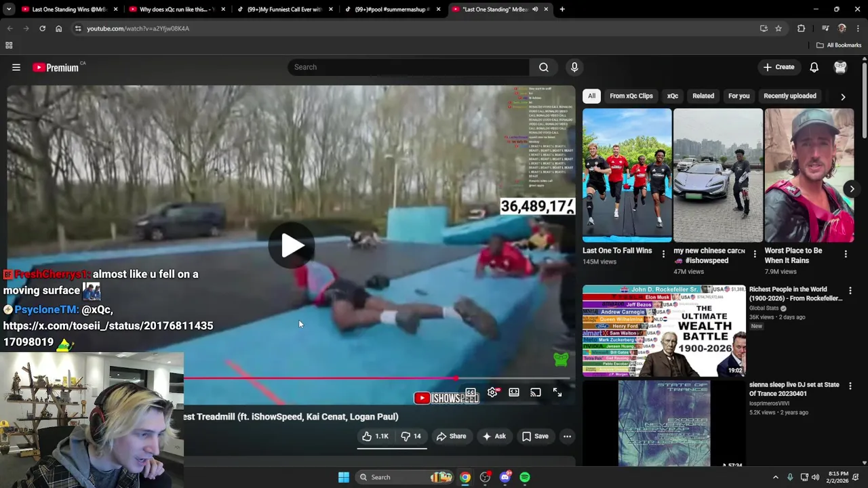
Task: Select the From xQc Clips chip
Action: click(x=631, y=96)
